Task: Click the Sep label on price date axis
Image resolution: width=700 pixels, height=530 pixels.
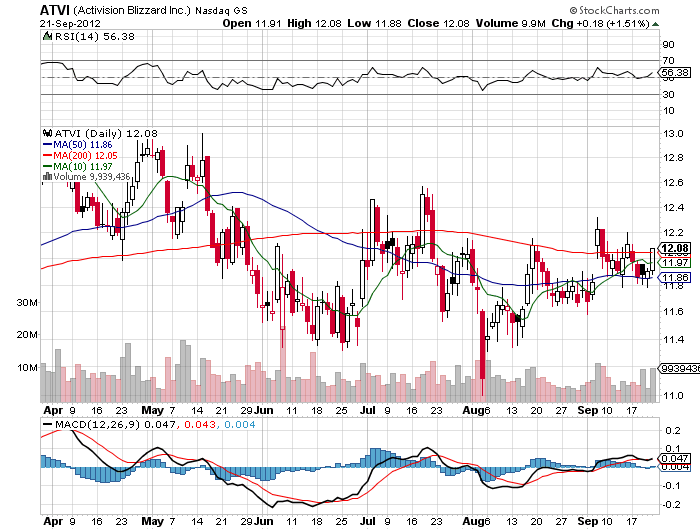Action: pyautogui.click(x=588, y=410)
